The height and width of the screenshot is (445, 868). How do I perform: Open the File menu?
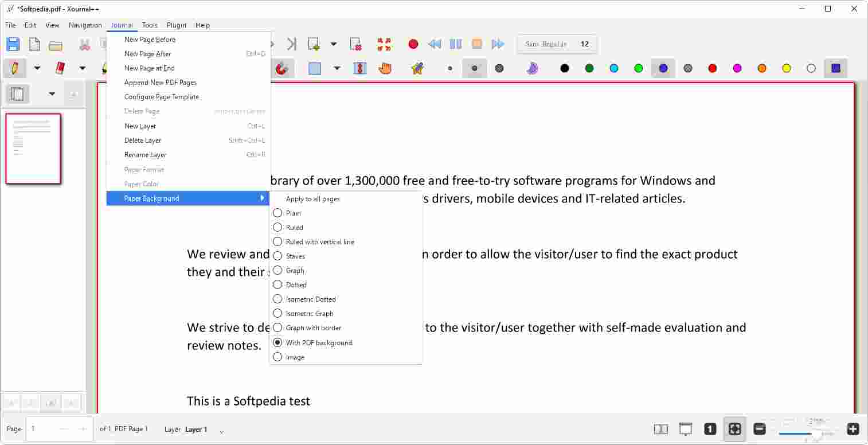[10, 25]
